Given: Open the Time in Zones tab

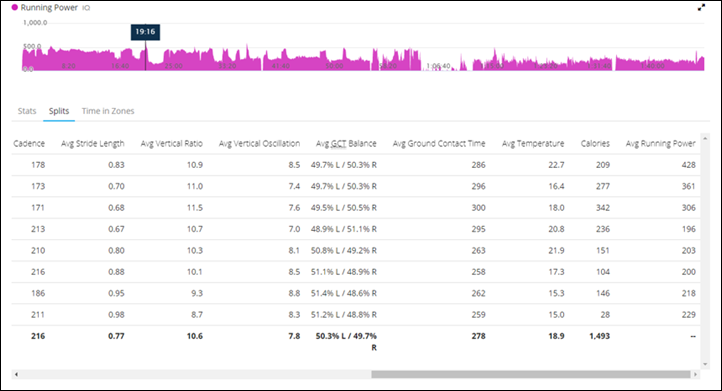Looking at the screenshot, I should point(108,111).
